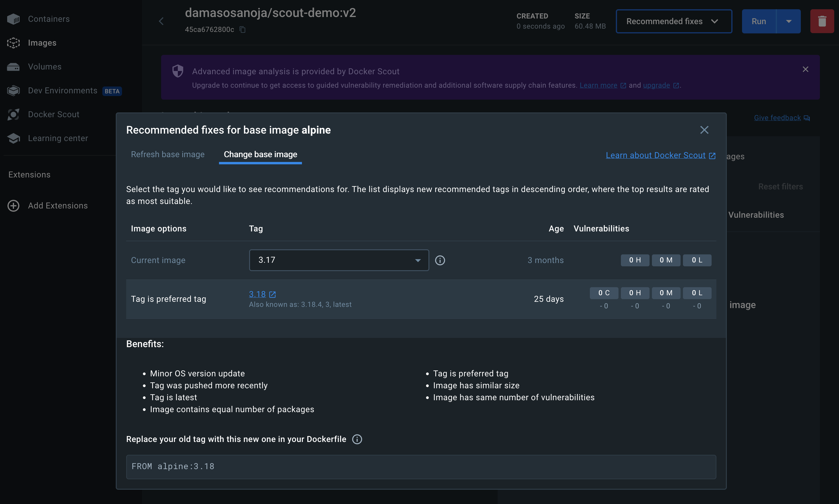Screen dimensions: 839x504
Task: Click the Volumes drive icon
Action: tap(13, 67)
